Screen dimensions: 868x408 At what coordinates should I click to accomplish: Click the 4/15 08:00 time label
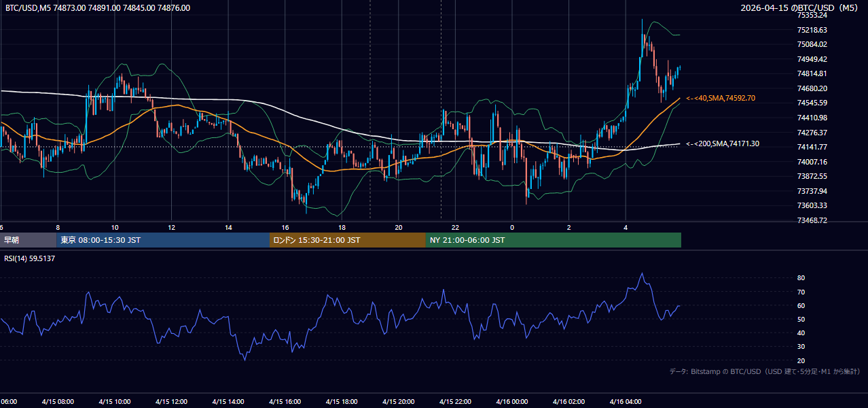pyautogui.click(x=58, y=401)
